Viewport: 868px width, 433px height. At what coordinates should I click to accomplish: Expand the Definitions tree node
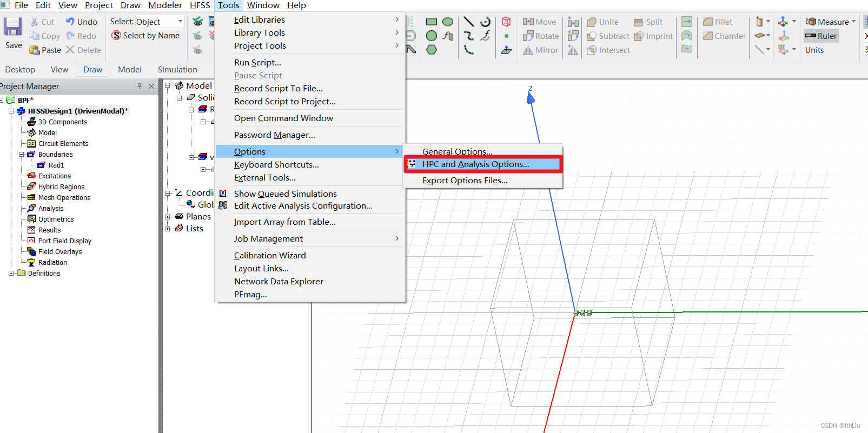[x=11, y=273]
